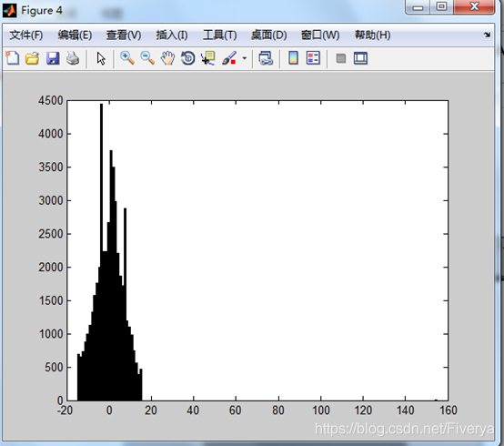Click Show Plot Tools and Dock Figure
Screen dimensions: 504x446
click(360, 58)
